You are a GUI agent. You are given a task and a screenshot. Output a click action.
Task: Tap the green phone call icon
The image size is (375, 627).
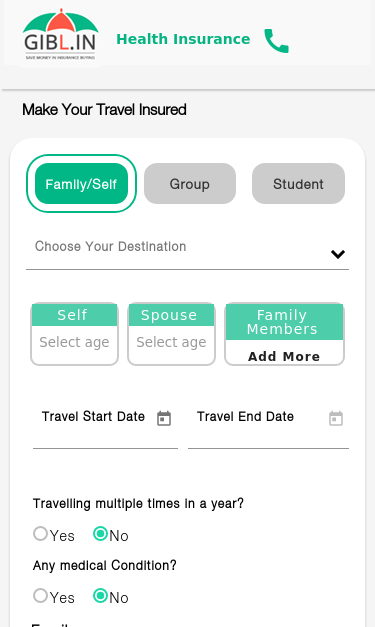(276, 40)
